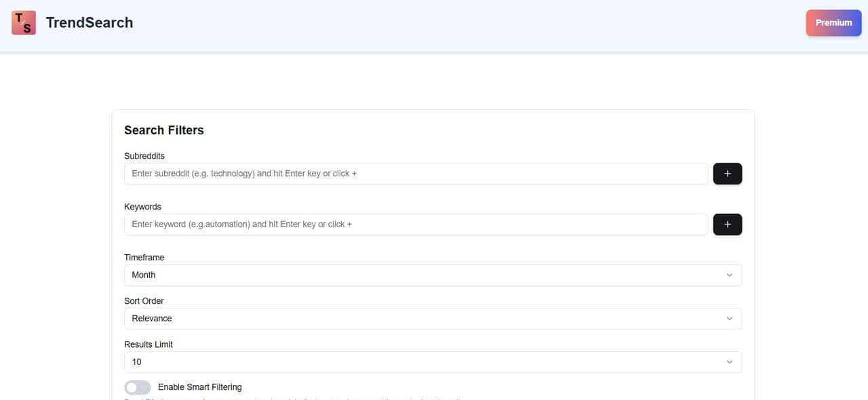Select the Search Filters heading
Screen dimensions: 868x400
(163, 129)
